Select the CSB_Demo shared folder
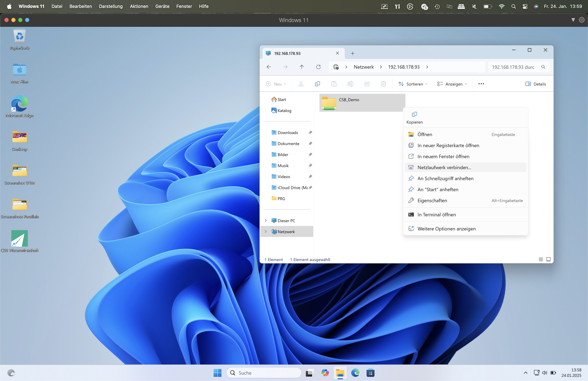588x381 pixels. 362,103
